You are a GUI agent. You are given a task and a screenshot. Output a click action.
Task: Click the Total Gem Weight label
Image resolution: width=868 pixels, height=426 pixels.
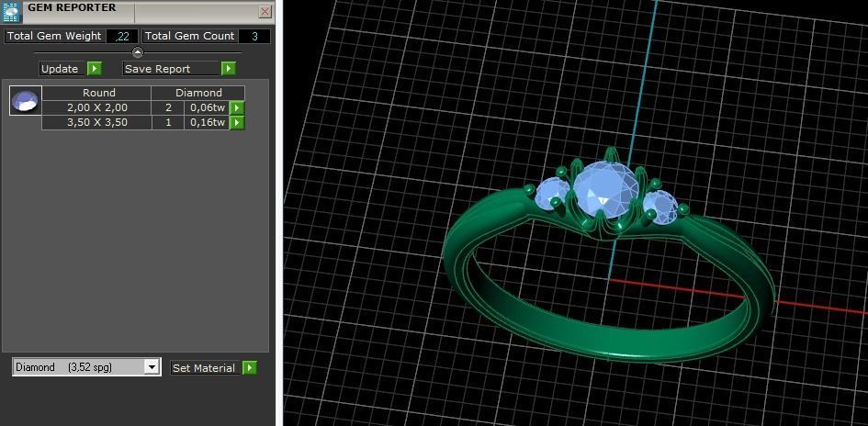[53, 36]
